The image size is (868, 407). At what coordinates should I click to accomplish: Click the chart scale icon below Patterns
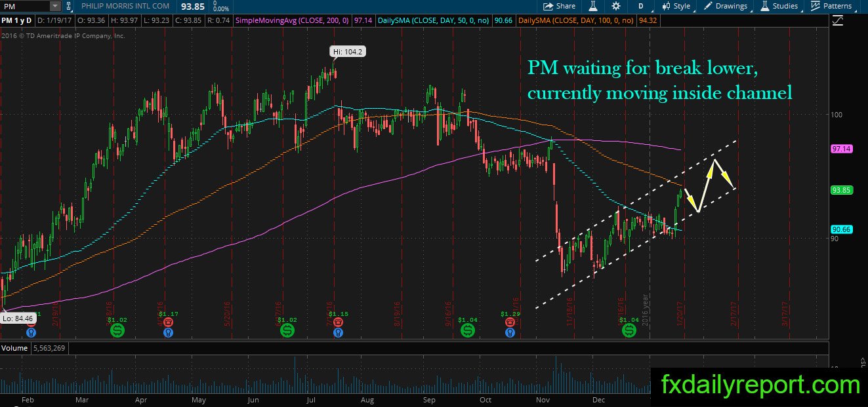[x=837, y=21]
